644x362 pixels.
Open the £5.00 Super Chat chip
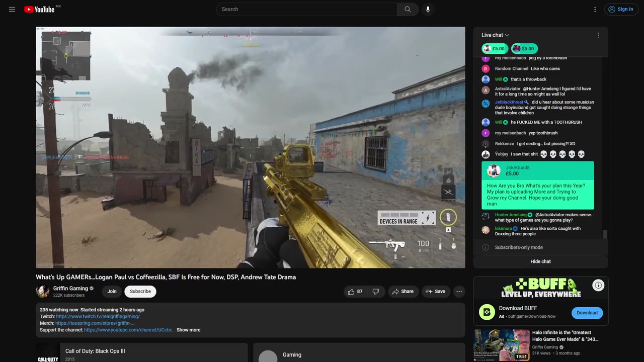(494, 49)
